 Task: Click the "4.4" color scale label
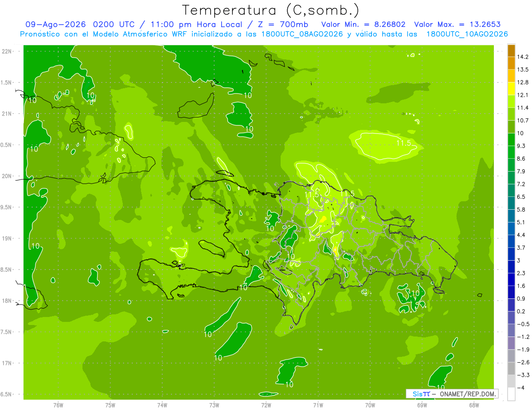coord(521,235)
